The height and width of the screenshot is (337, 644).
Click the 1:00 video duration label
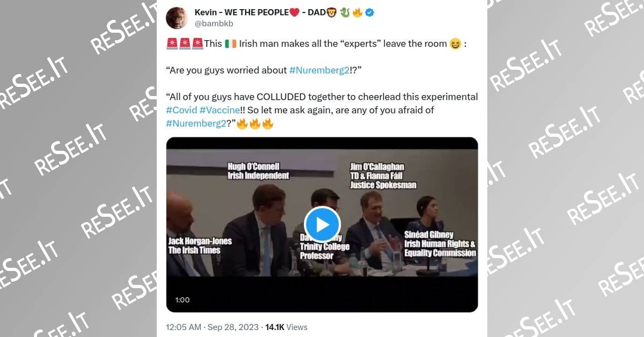coord(182,300)
